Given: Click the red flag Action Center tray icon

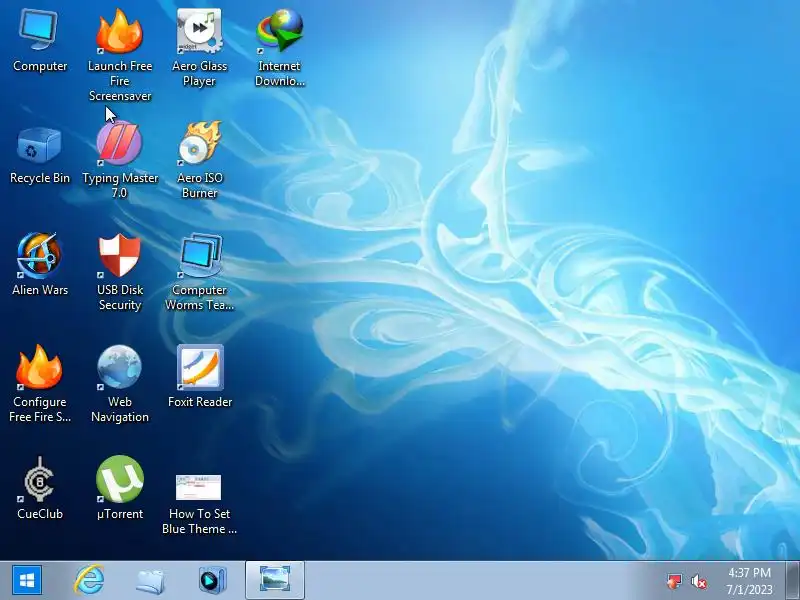Looking at the screenshot, I should pyautogui.click(x=674, y=581).
